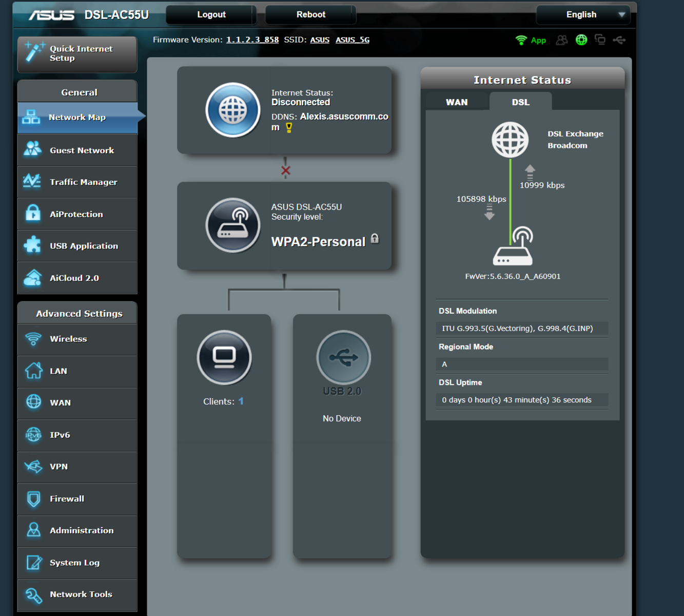Click the router icon in network map

coord(233,225)
